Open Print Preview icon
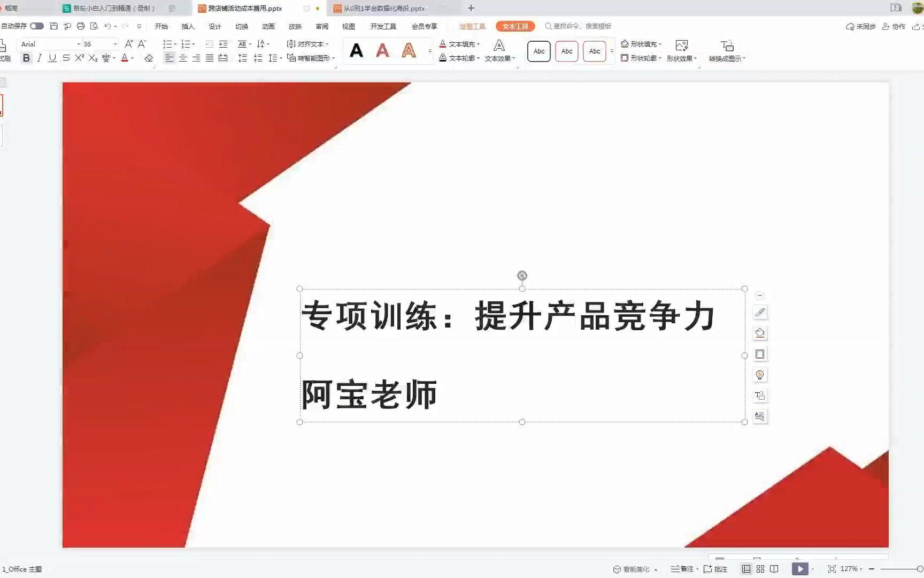This screenshot has width=924, height=578. point(94,26)
